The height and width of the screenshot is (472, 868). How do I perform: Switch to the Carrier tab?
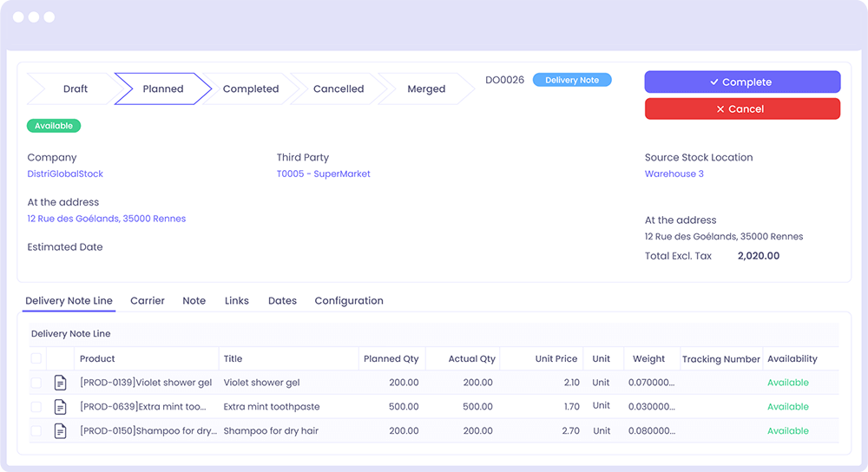coord(148,300)
